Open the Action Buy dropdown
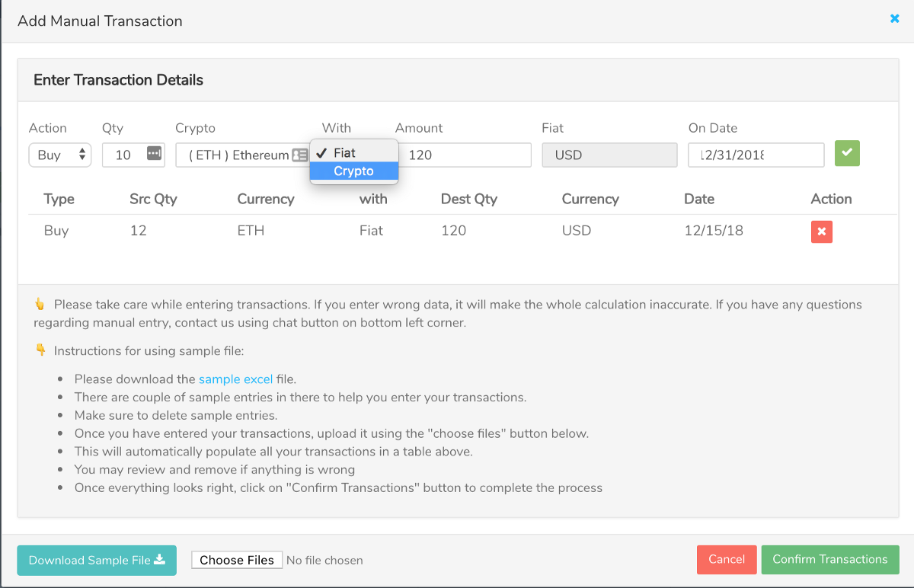Viewport: 914px width, 588px height. pyautogui.click(x=60, y=155)
